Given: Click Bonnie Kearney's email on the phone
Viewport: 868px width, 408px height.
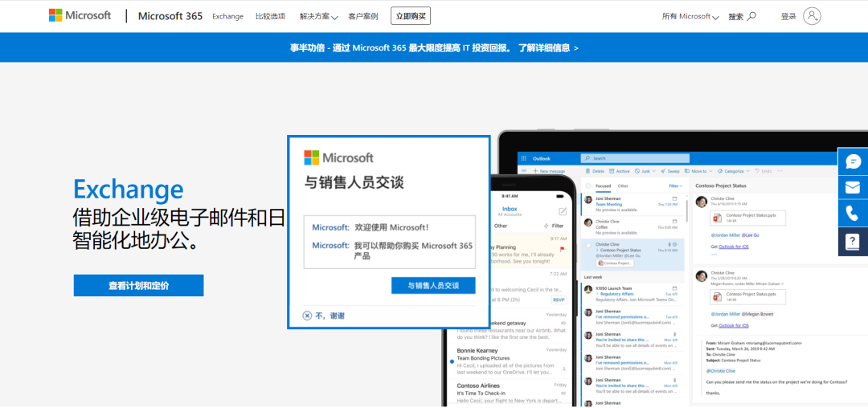Looking at the screenshot, I should (510, 362).
